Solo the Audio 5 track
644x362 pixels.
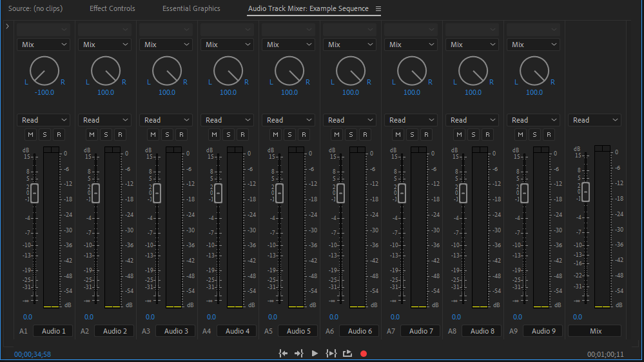click(289, 134)
